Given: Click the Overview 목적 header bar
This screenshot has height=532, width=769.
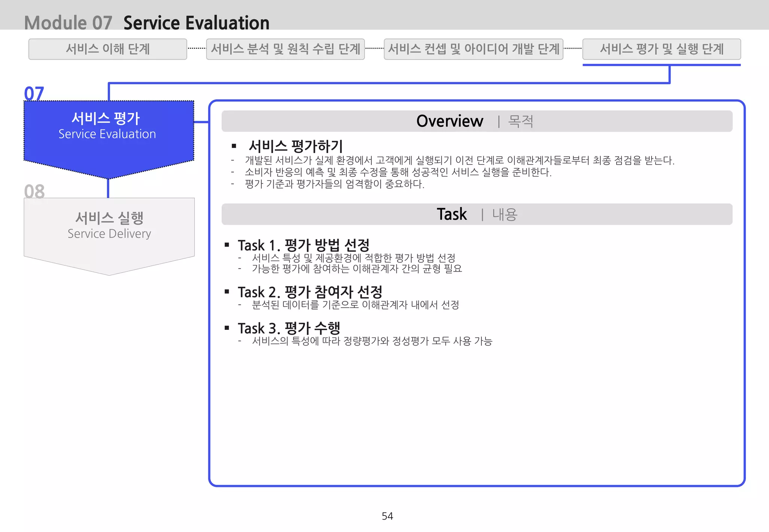Looking at the screenshot, I should click(x=477, y=121).
